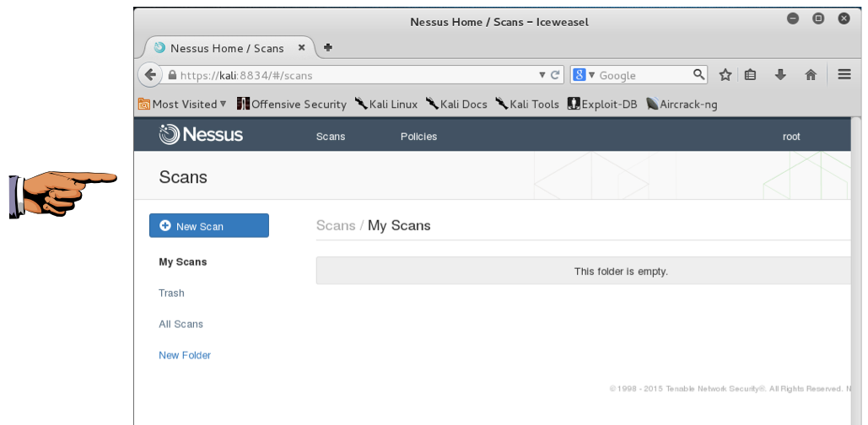Show bookmarks list icon in toolbar
This screenshot has height=425, width=868.
pos(750,75)
